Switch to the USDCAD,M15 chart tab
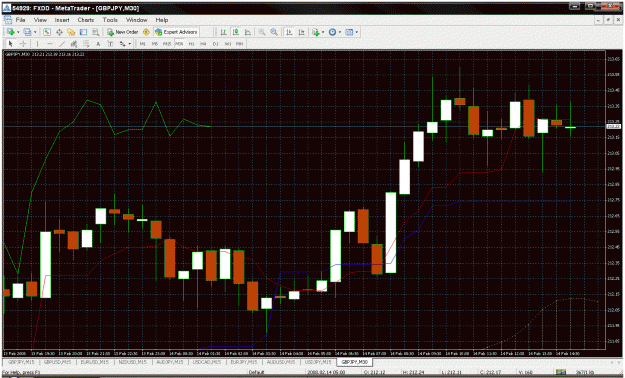625x378 pixels. point(207,362)
